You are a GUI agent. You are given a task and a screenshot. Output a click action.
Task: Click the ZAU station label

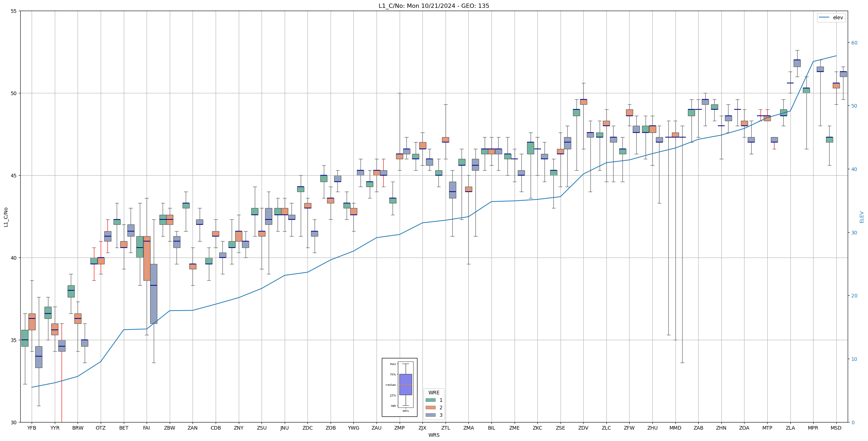(377, 428)
